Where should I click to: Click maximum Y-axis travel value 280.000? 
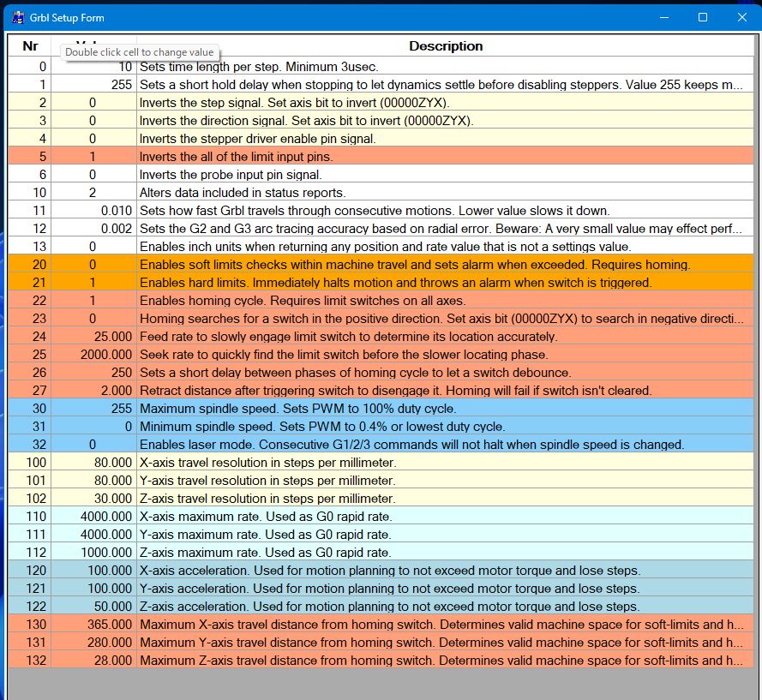pos(93,642)
